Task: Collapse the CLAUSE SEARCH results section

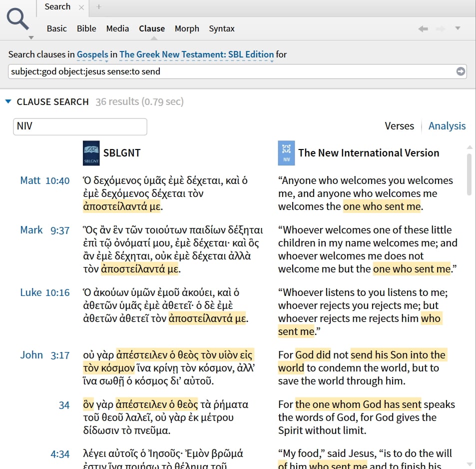Action: pyautogui.click(x=8, y=101)
